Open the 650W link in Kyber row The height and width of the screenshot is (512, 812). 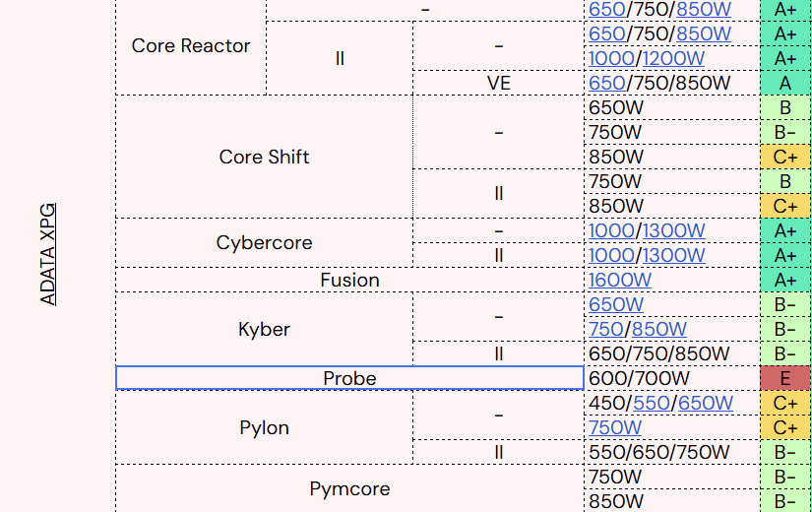point(616,304)
